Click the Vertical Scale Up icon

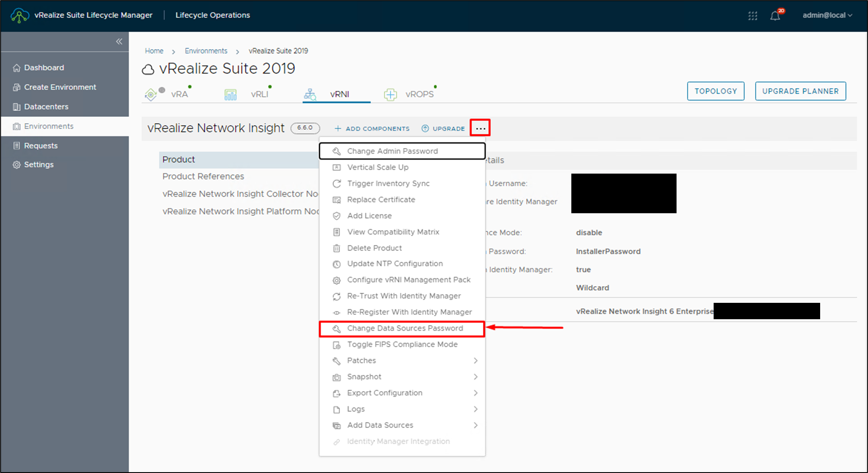coord(337,167)
